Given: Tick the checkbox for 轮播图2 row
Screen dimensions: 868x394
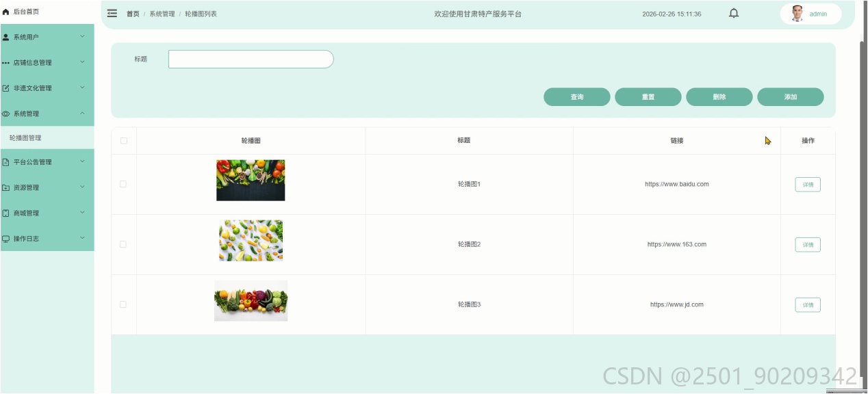Looking at the screenshot, I should (123, 244).
